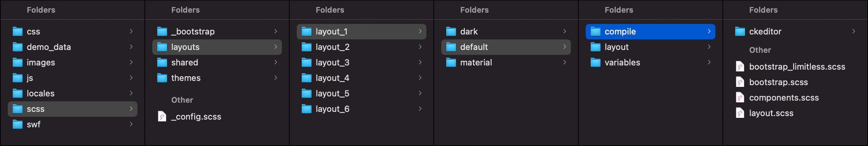The height and width of the screenshot is (146, 868).
Task: Click the ckeditor folder icon
Action: (x=740, y=32)
